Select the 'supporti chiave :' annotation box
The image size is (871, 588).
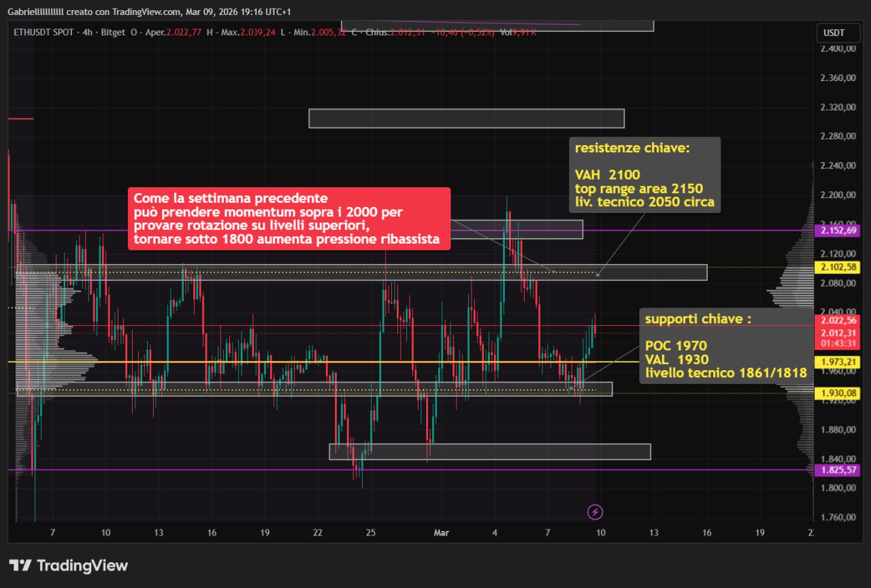(726, 346)
